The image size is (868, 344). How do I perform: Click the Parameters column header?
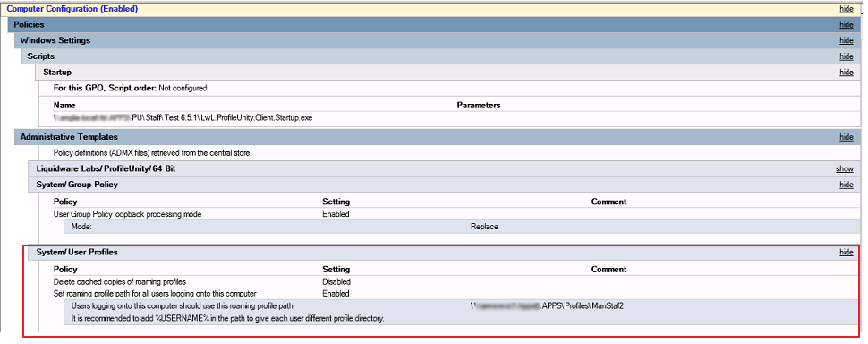[478, 105]
